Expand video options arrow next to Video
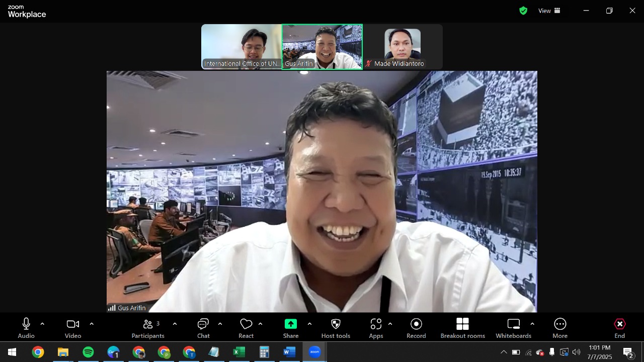The width and height of the screenshot is (644, 362). pyautogui.click(x=92, y=324)
